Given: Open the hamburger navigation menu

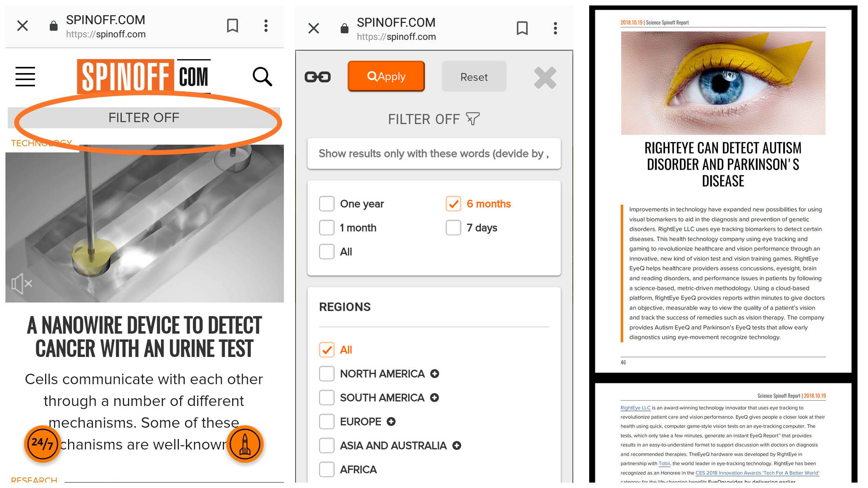Looking at the screenshot, I should (25, 76).
